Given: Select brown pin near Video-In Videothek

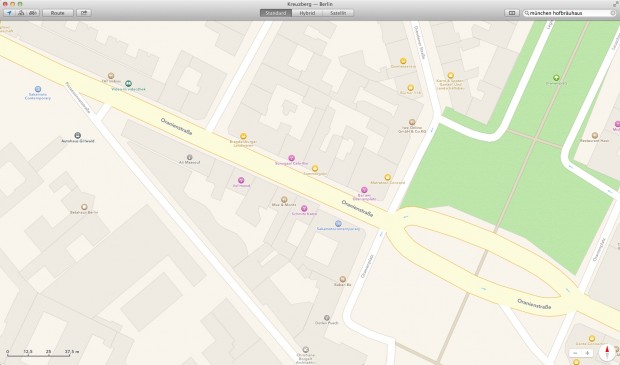Looking at the screenshot, I should (x=111, y=76).
